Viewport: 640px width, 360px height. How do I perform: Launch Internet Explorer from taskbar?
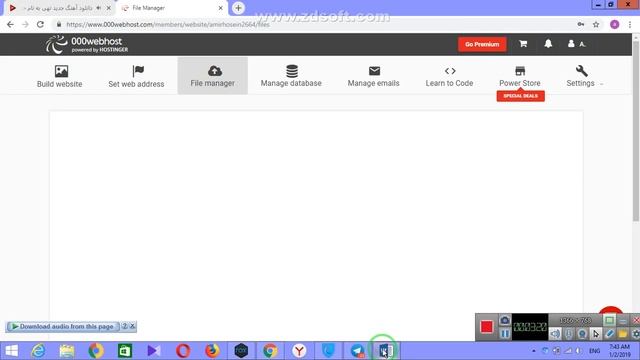pyautogui.click(x=38, y=351)
